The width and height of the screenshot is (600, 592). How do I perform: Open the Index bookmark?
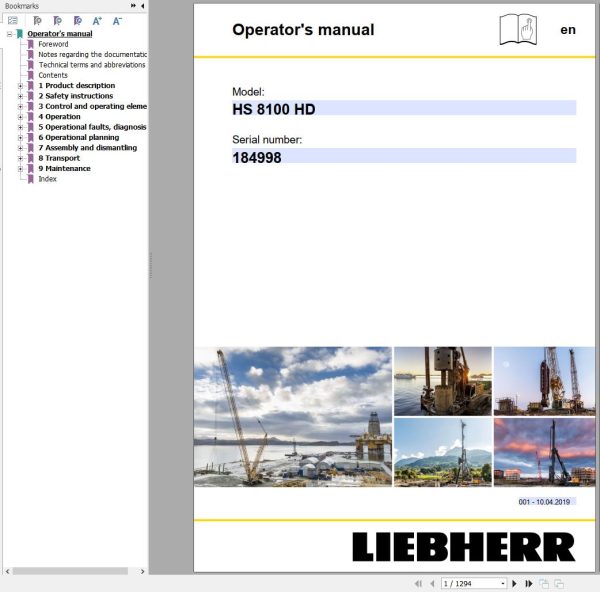click(x=47, y=179)
